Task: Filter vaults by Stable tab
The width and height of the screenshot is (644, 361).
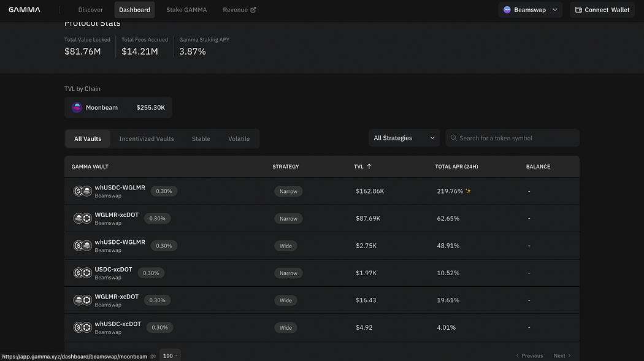Action: tap(201, 139)
